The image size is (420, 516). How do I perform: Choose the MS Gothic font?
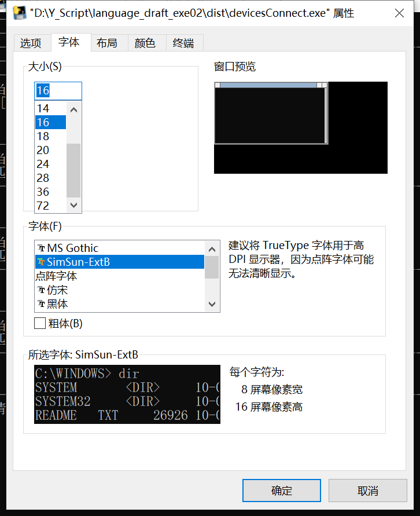120,248
